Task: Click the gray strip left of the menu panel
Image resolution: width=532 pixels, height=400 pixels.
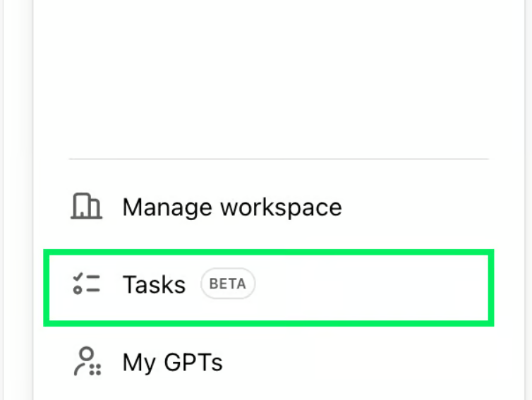Action: point(16,200)
